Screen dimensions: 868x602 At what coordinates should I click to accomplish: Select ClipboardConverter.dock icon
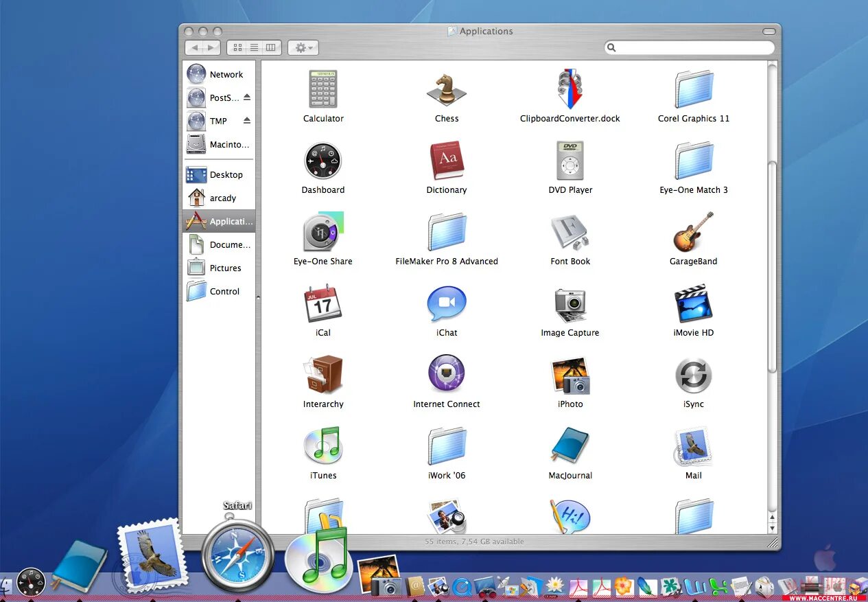[570, 89]
